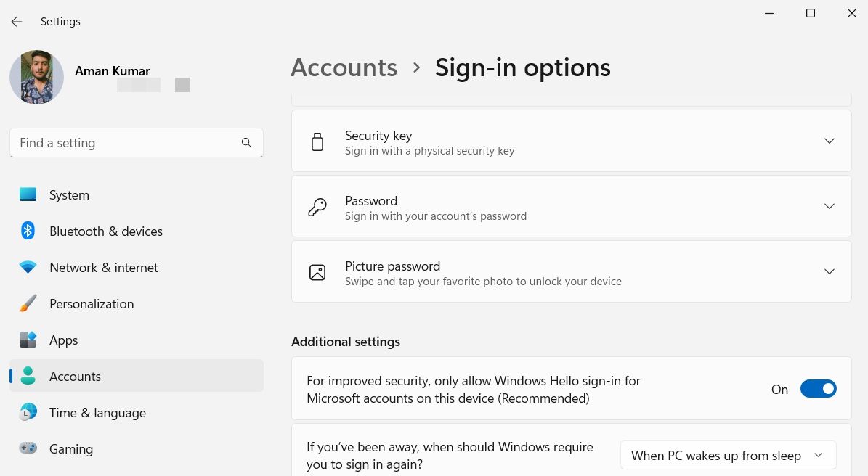Click the Security key USB icon
The height and width of the screenshot is (476, 868).
[x=317, y=141]
